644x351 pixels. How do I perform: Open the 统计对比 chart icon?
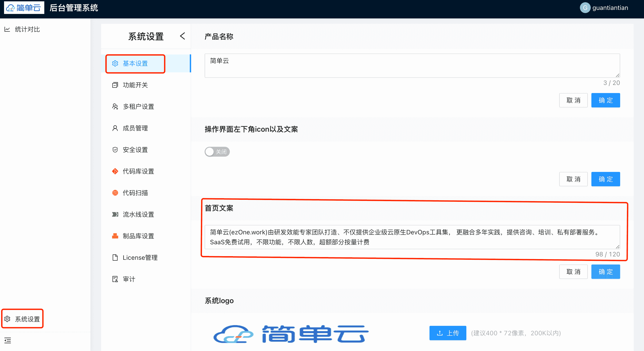pyautogui.click(x=7, y=29)
